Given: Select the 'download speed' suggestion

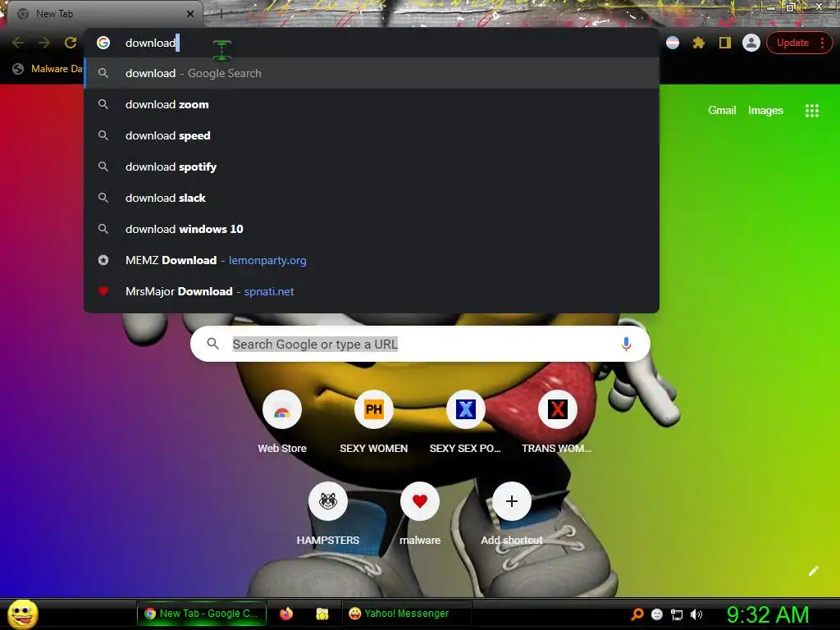Looking at the screenshot, I should pos(372,135).
